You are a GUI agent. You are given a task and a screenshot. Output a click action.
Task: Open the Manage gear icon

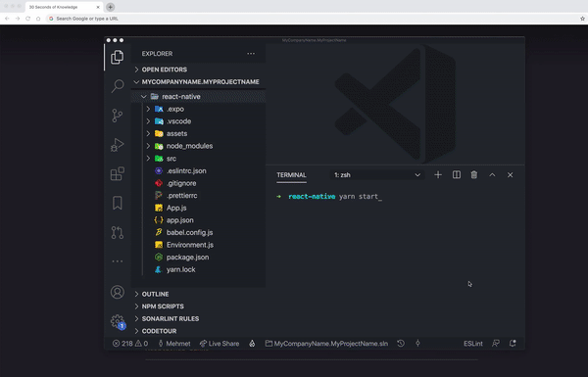coord(118,321)
